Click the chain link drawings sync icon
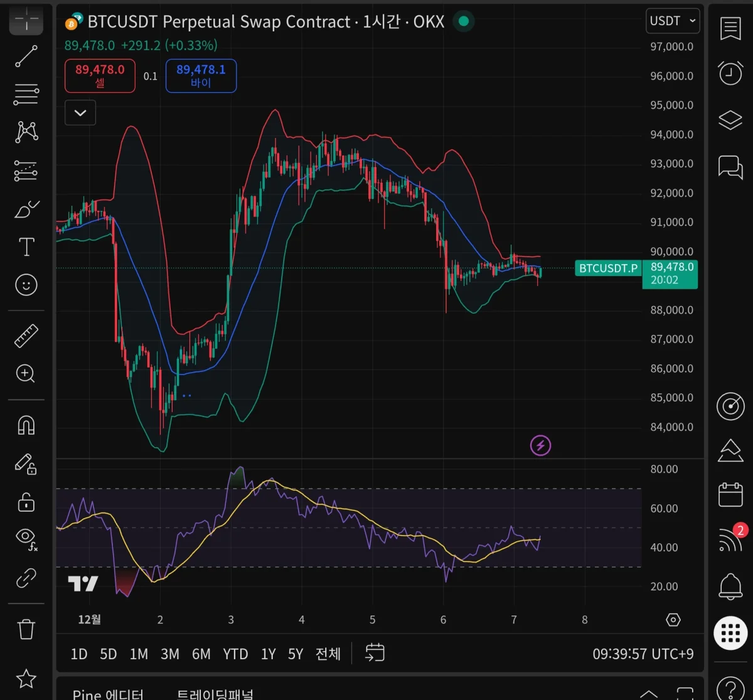This screenshot has width=753, height=700. pos(26,577)
